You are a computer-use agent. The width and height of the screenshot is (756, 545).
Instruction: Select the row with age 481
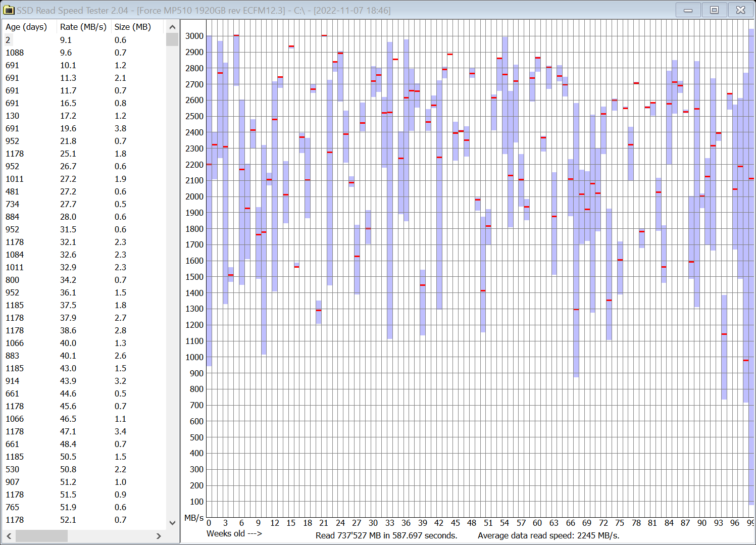tap(84, 191)
